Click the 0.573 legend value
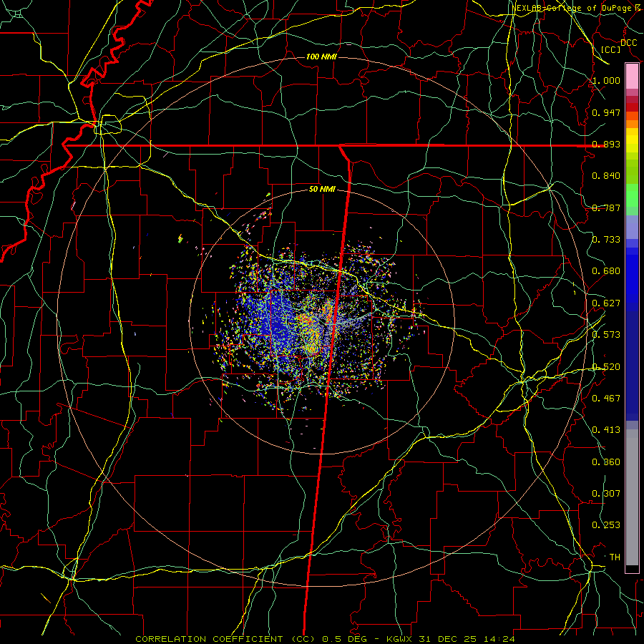The height and width of the screenshot is (644, 644). pyautogui.click(x=606, y=335)
